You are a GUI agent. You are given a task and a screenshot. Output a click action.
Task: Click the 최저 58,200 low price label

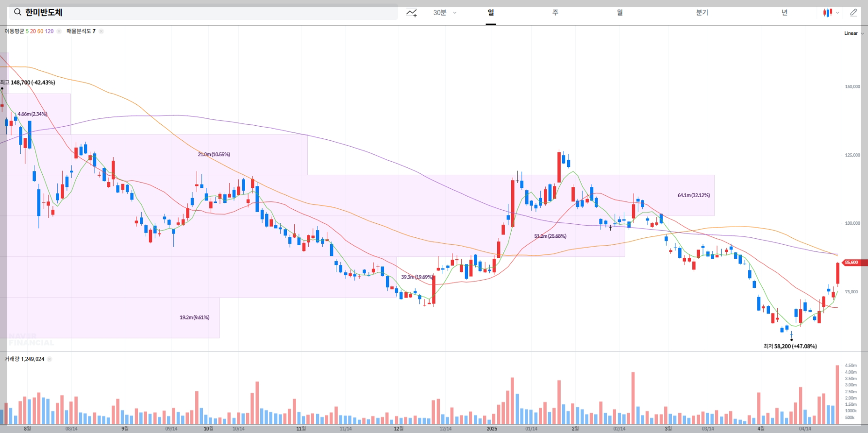pyautogui.click(x=790, y=346)
